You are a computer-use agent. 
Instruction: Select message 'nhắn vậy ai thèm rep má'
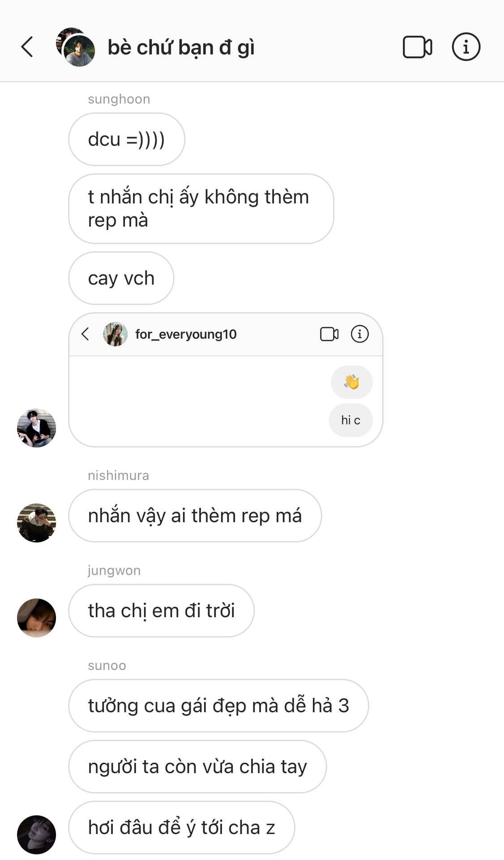(x=195, y=516)
